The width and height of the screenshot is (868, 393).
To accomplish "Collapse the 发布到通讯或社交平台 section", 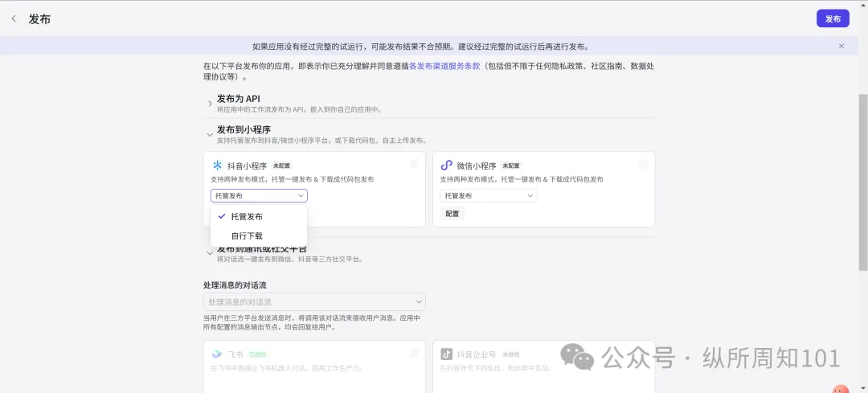I will click(x=210, y=253).
